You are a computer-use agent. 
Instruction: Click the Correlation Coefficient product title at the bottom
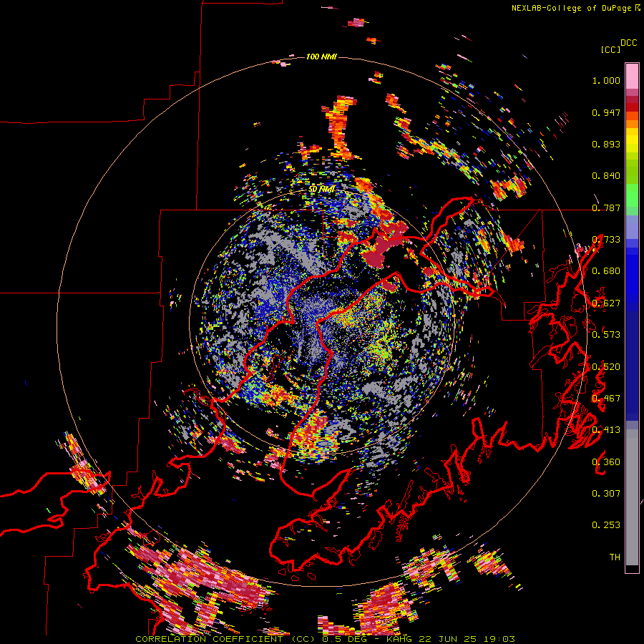pos(227,639)
